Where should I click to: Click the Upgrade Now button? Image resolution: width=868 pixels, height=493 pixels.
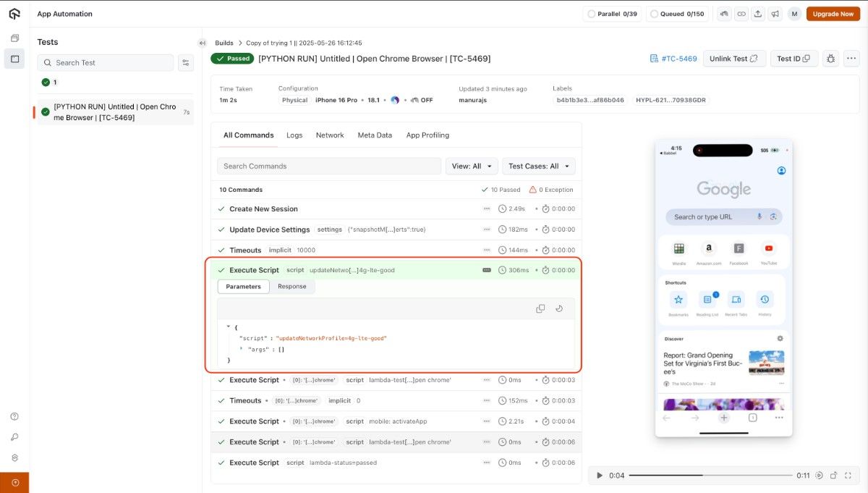click(833, 14)
